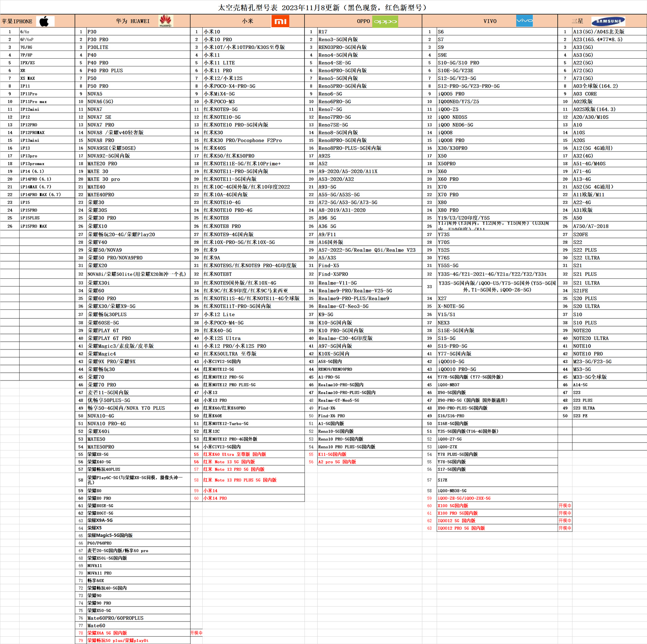Screen dimensions: 647x644
Task: Click the '麦芒11-5G国内版' cell
Action: coord(138,392)
